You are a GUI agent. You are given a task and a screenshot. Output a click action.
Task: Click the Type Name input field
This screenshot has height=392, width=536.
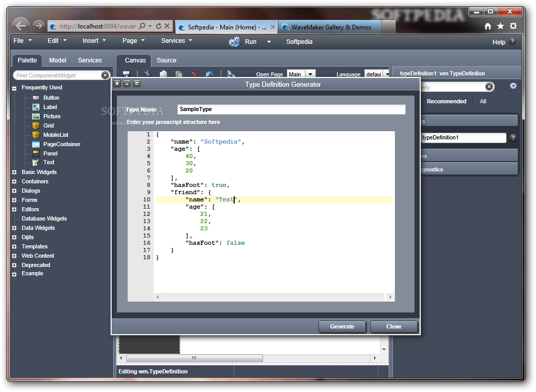point(291,109)
